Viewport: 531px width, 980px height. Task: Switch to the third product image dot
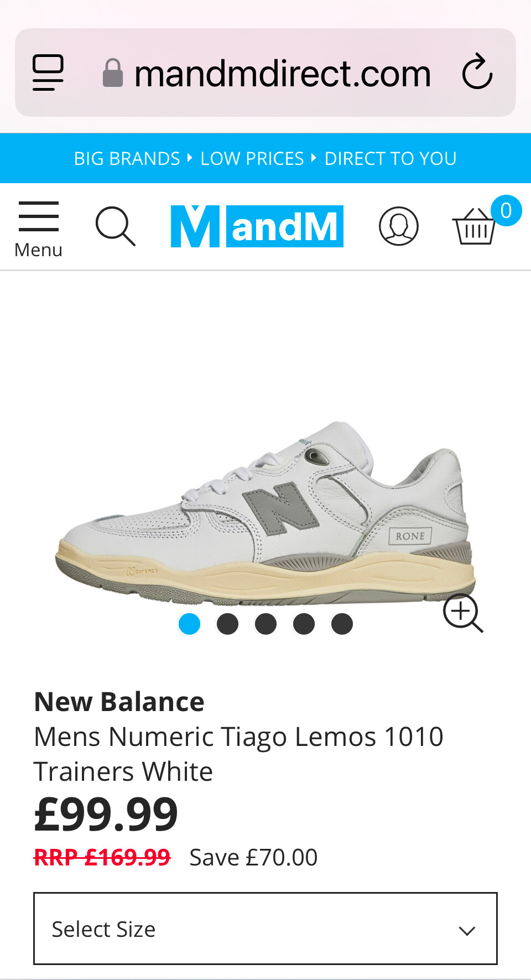click(x=265, y=624)
